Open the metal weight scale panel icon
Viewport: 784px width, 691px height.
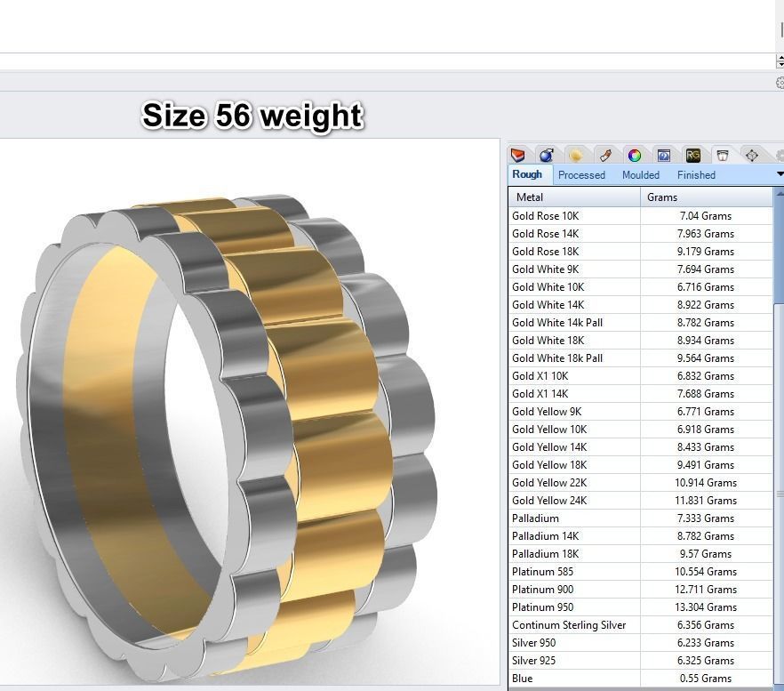pyautogui.click(x=722, y=155)
